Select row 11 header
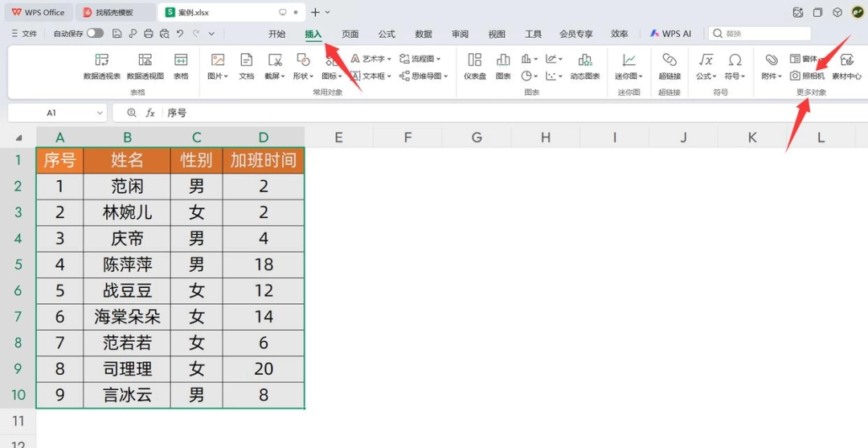 tap(18, 421)
